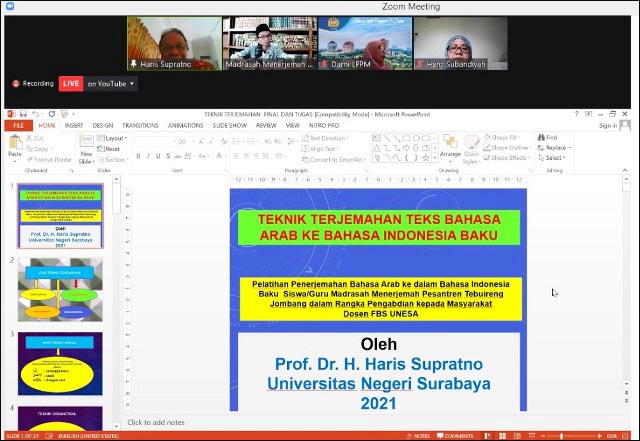Open PowerPoint Help question mark

click(x=576, y=114)
